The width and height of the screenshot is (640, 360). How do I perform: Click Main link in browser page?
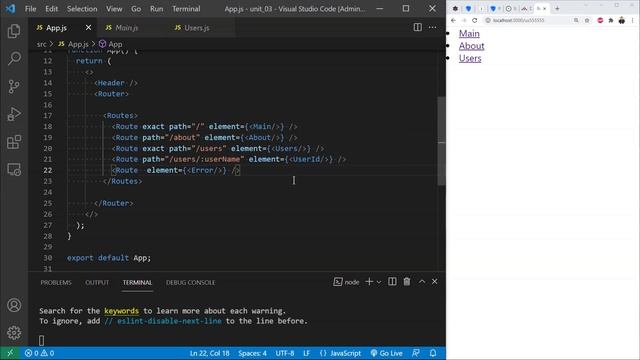click(x=469, y=33)
